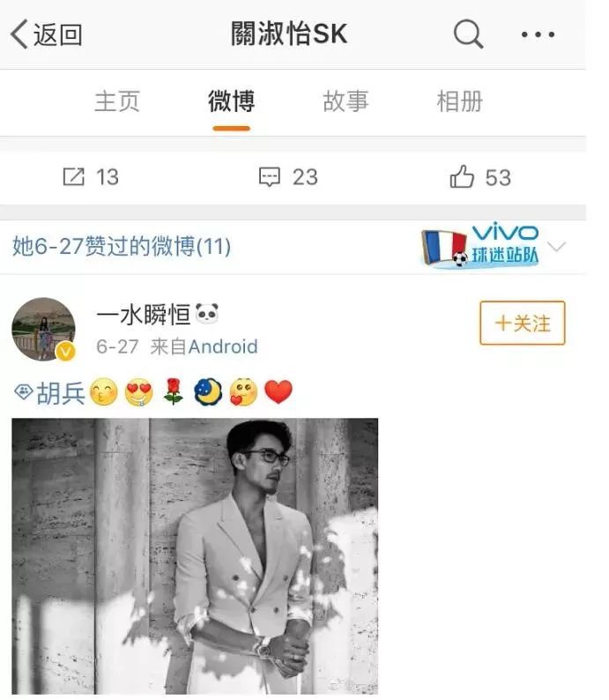Screen dimensions: 609x700
Task: Open the three-dot more options menu
Action: pyautogui.click(x=538, y=34)
